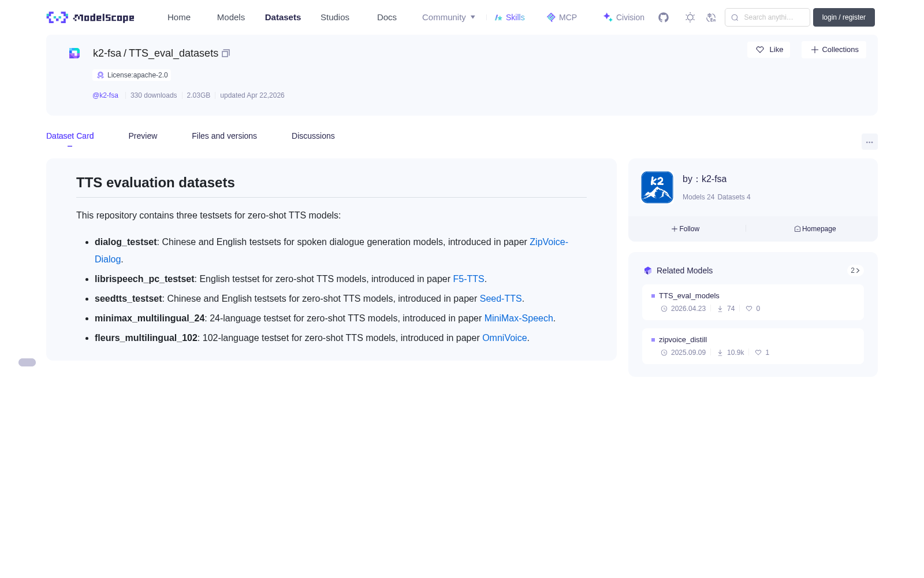Viewport: 924px width, 578px height.
Task: Visit the k2-fsa Homepage
Action: 815,229
